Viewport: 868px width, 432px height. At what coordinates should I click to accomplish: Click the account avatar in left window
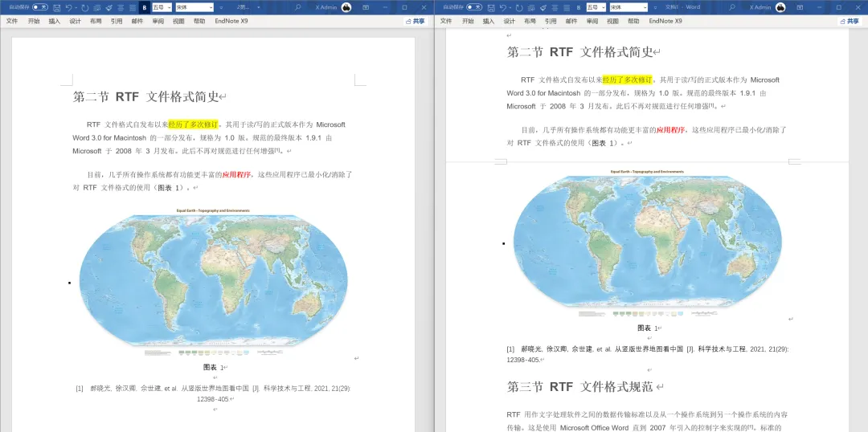pyautogui.click(x=346, y=7)
